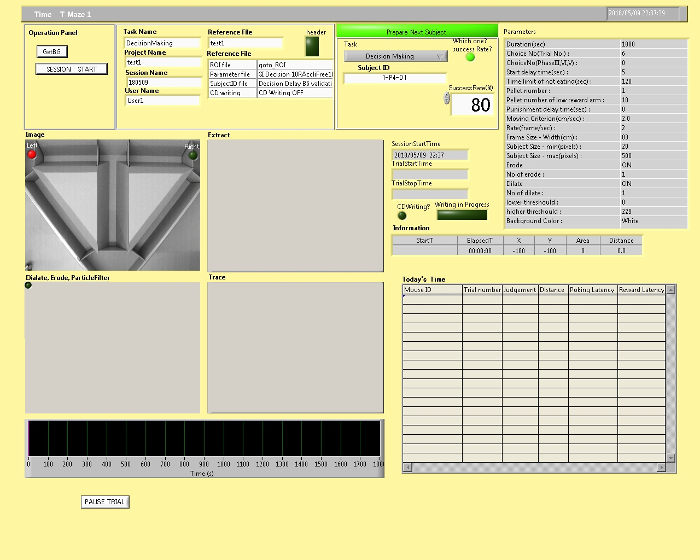
Task: Click the User Name field
Action: tap(162, 100)
